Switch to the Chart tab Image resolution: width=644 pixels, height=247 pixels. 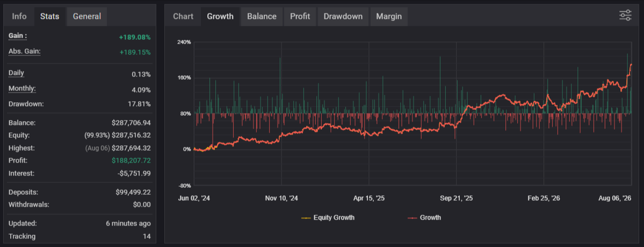[x=183, y=17]
